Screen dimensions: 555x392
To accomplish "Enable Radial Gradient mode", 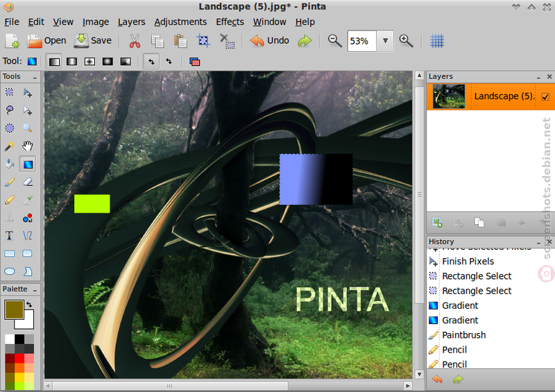I will tap(108, 62).
